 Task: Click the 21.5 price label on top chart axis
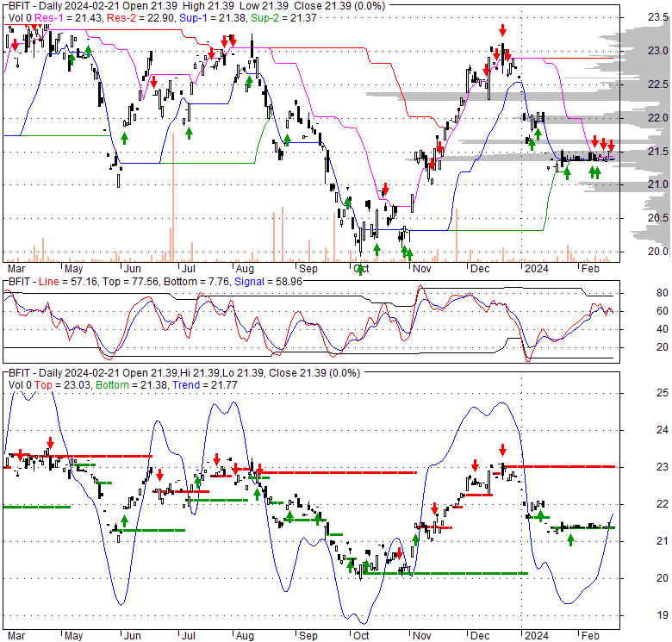(x=657, y=152)
